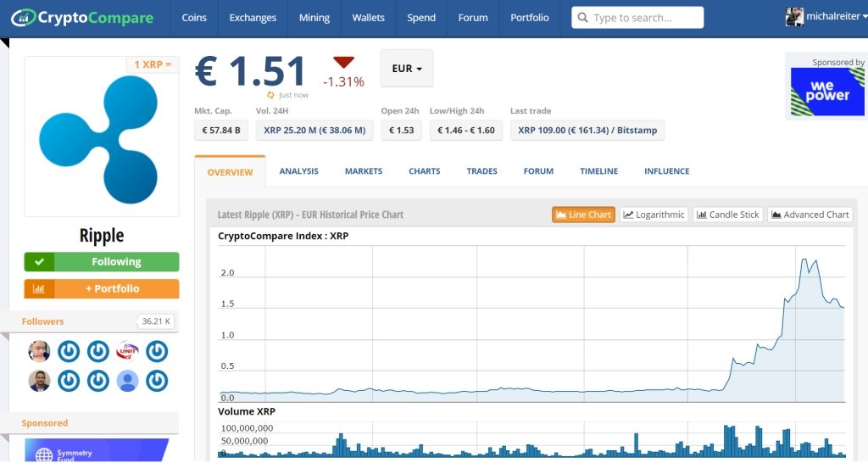Click the first follower avatar photo

pos(40,351)
